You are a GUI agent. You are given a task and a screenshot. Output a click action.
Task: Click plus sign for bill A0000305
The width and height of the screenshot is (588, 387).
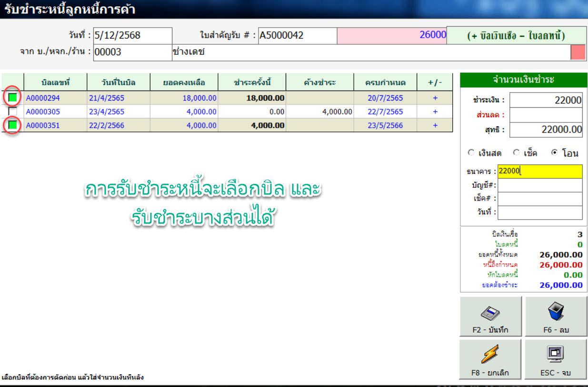pos(435,112)
